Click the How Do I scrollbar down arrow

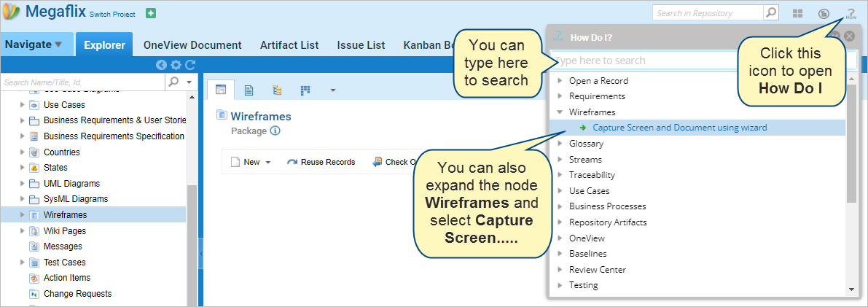[851, 289]
